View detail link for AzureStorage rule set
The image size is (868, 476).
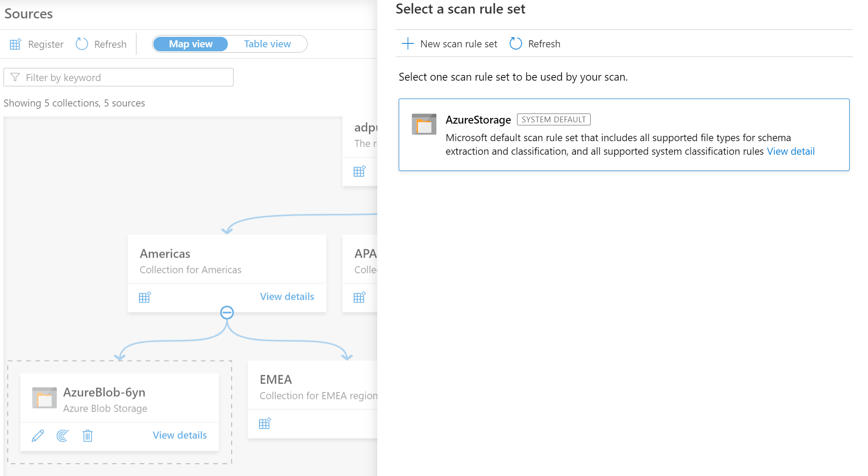791,151
